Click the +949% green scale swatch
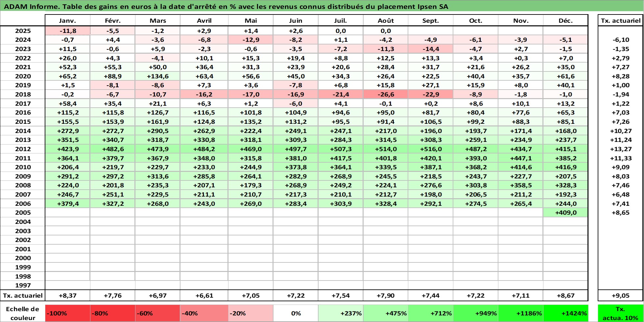 [x=475, y=313]
